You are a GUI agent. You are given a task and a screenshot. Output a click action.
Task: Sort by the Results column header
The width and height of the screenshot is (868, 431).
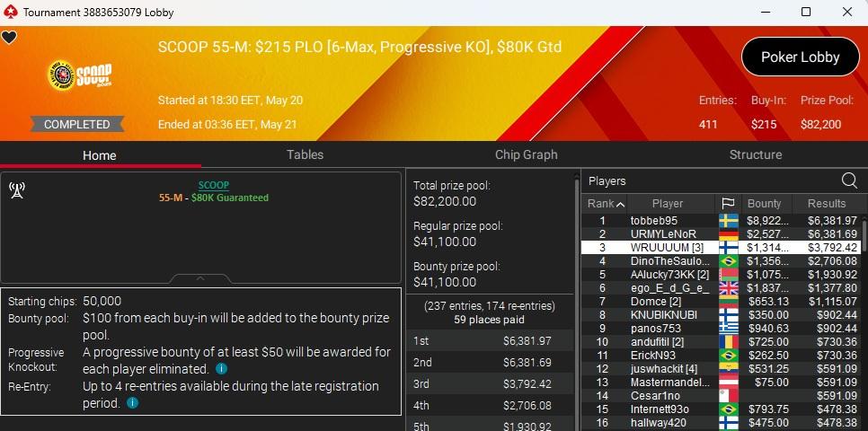(x=827, y=204)
